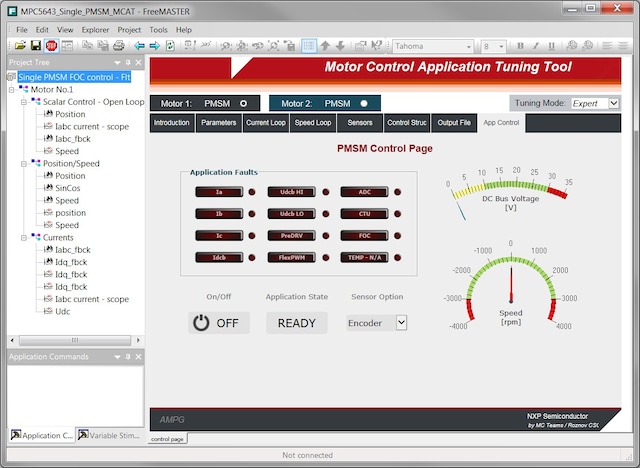The width and height of the screenshot is (640, 468).
Task: Click the Print icon in toolbar
Action: (x=119, y=46)
